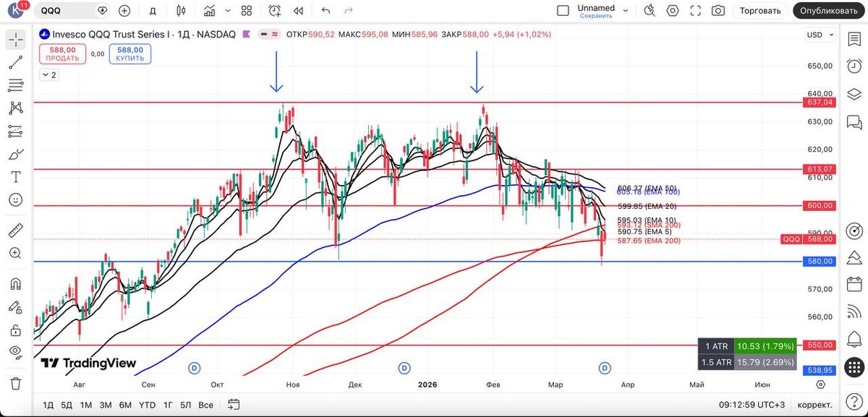Toggle lock all drawings
This screenshot has width=868, height=417.
[15, 330]
